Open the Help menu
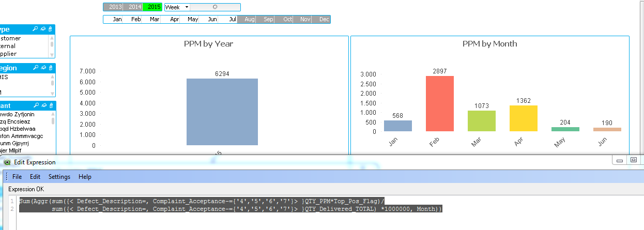This screenshot has height=230, width=644. click(85, 177)
